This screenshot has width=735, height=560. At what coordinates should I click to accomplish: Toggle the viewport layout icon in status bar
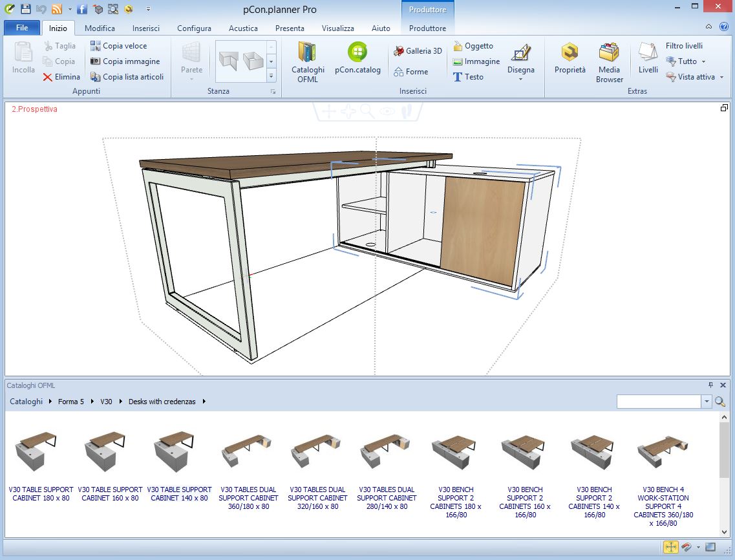(x=710, y=547)
